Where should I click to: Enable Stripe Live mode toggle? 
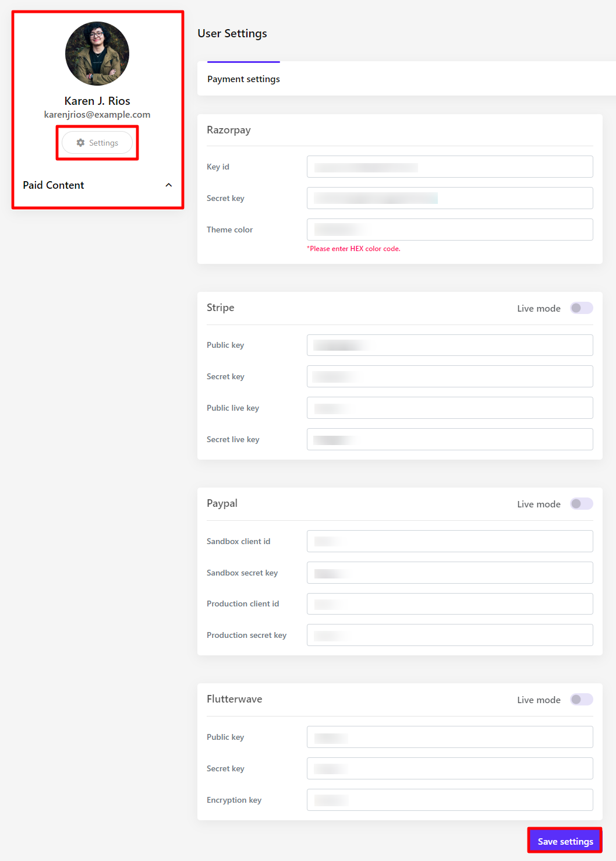point(581,308)
